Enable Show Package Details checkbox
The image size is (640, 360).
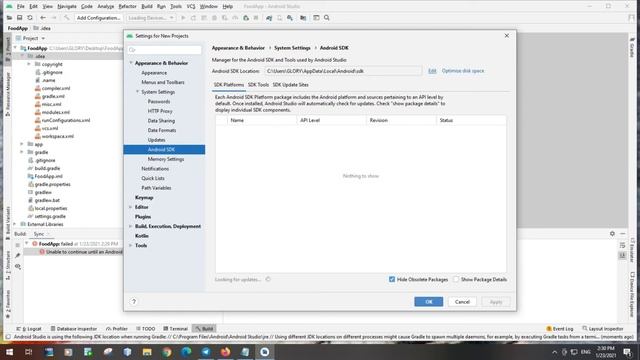point(456,279)
